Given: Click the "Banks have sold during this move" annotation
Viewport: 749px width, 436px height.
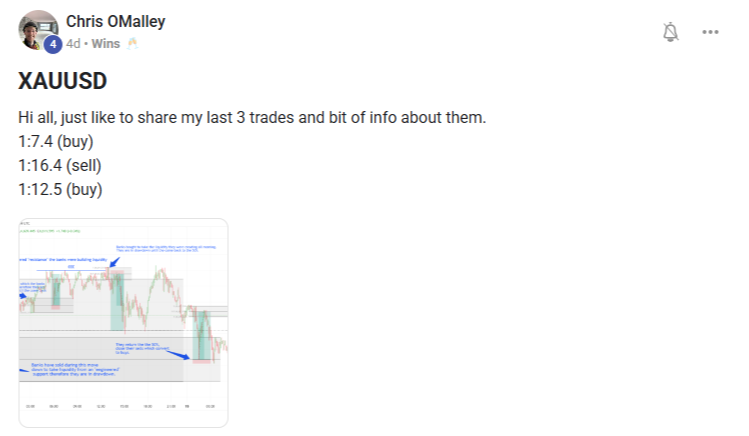Looking at the screenshot, I should [75, 369].
